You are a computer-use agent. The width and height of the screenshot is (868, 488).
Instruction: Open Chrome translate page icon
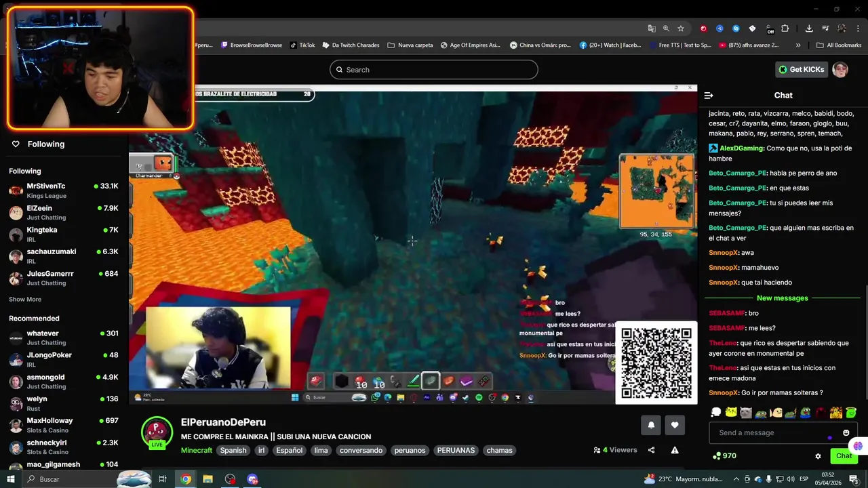652,28
